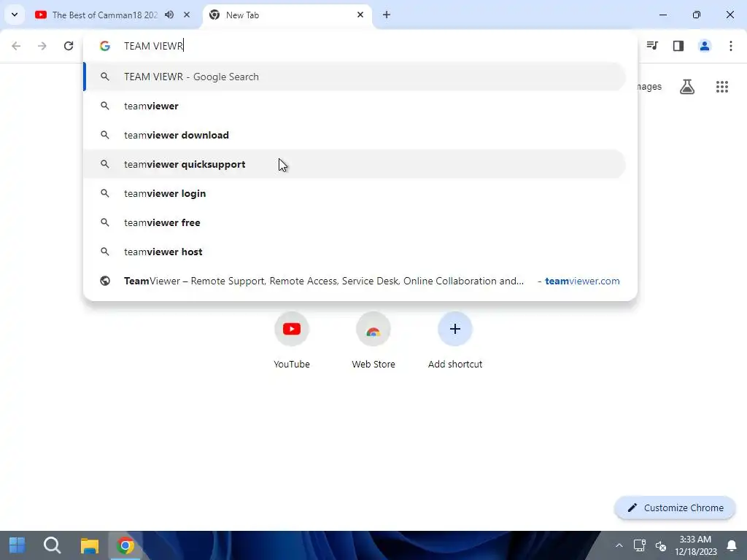Click the globe icon beside TeamViewer site
The width and height of the screenshot is (747, 560).
tap(105, 281)
